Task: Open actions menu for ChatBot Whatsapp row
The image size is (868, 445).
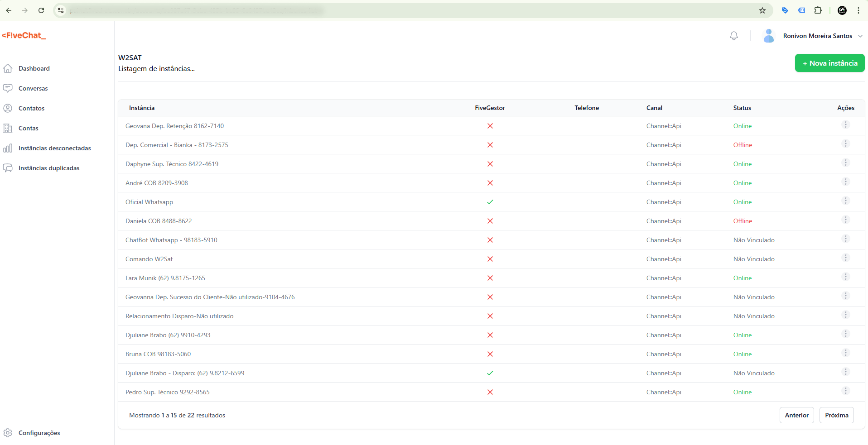Action: [x=845, y=239]
